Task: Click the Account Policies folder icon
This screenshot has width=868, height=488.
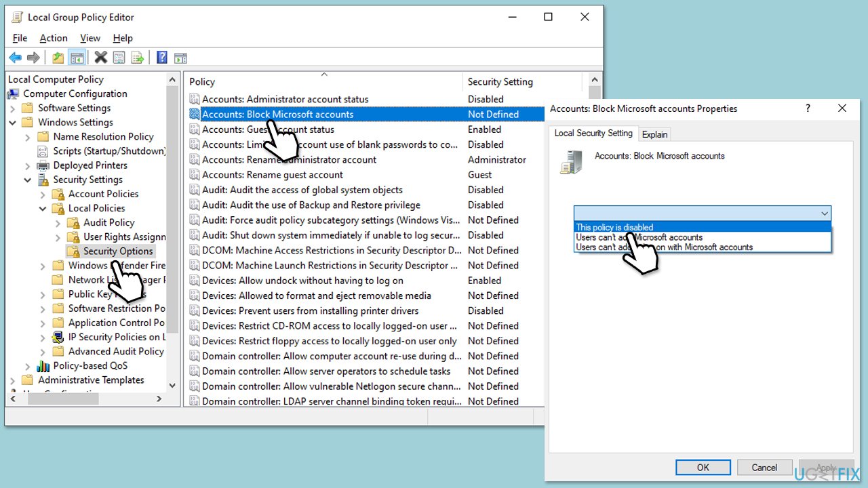Action: pos(59,194)
